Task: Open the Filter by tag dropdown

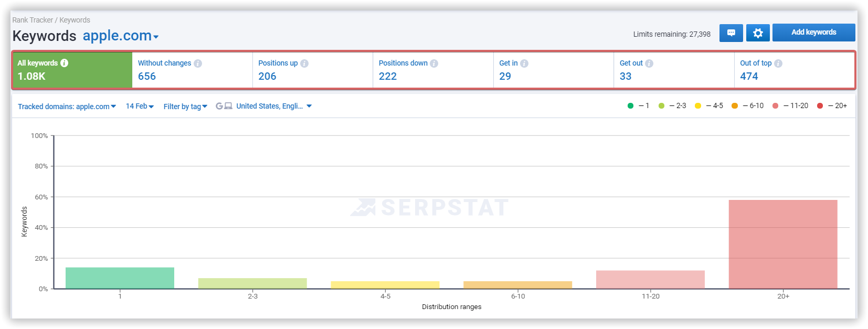Action: 185,107
